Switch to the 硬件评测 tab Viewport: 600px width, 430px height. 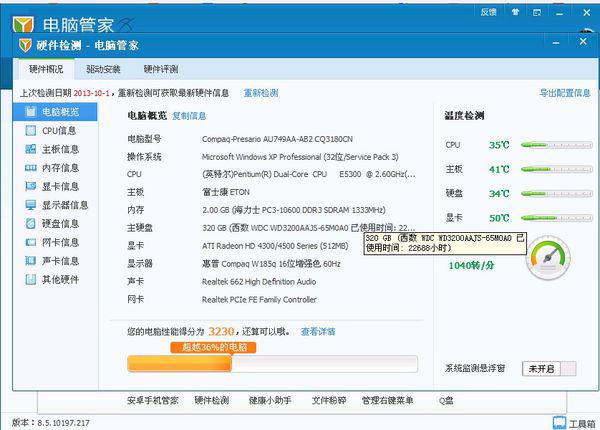[x=161, y=69]
